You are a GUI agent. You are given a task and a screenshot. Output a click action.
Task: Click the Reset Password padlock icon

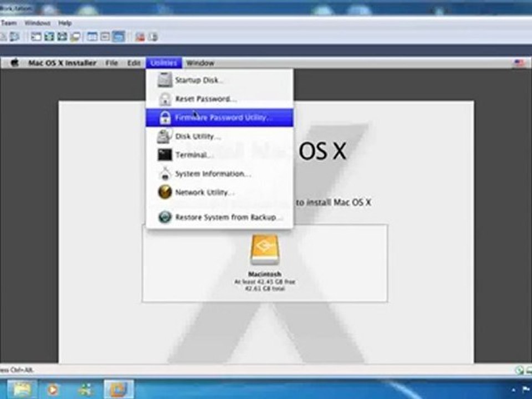point(165,99)
